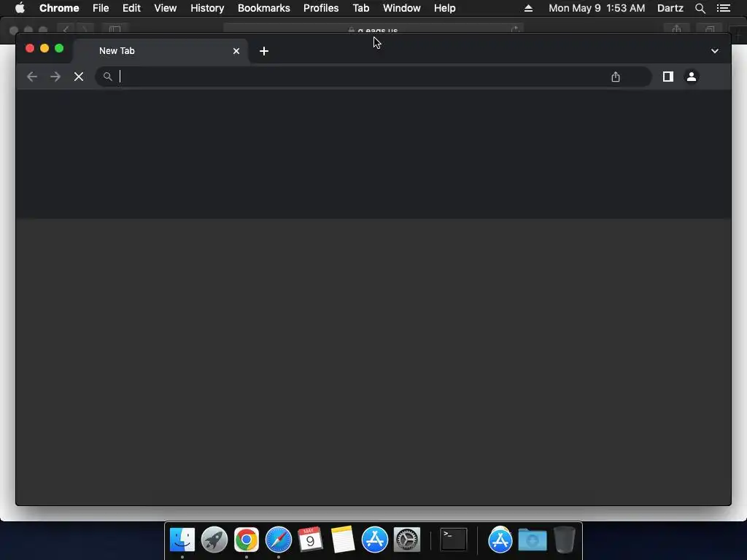
Task: Click the date and time display
Action: click(597, 8)
